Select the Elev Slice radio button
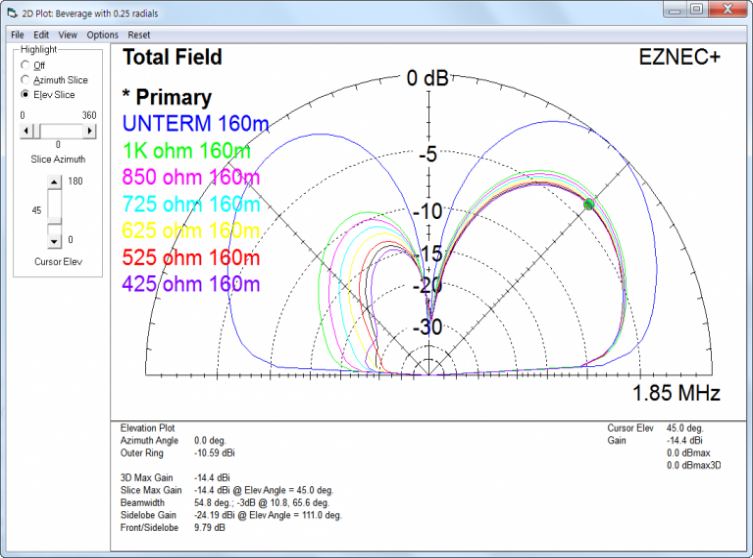 pos(25,93)
